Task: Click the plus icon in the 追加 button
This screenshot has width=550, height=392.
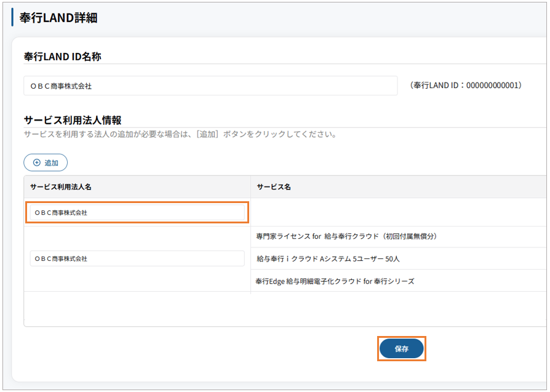Action: tap(36, 162)
